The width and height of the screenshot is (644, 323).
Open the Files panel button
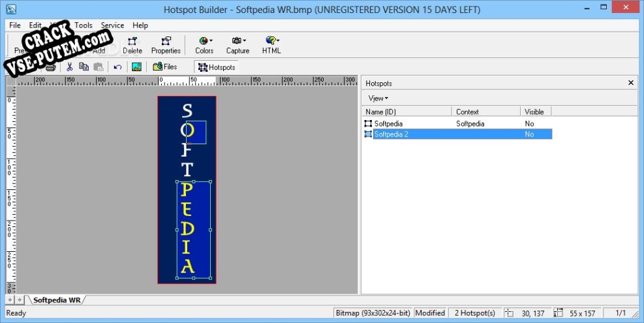[x=164, y=67]
